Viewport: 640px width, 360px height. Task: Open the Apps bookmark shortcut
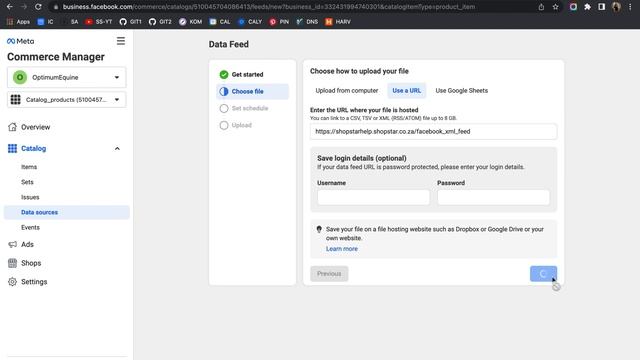pyautogui.click(x=18, y=22)
